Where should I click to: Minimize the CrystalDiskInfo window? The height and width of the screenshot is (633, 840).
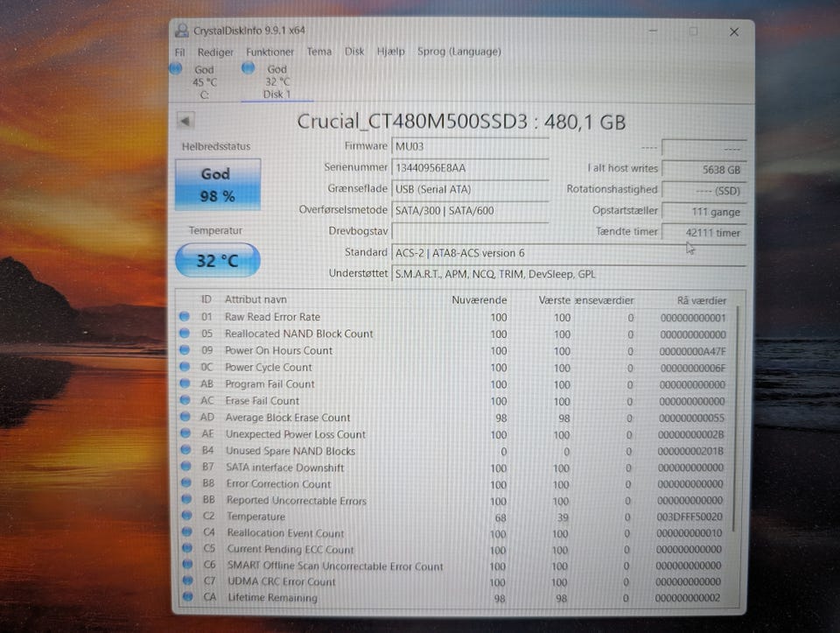click(653, 32)
